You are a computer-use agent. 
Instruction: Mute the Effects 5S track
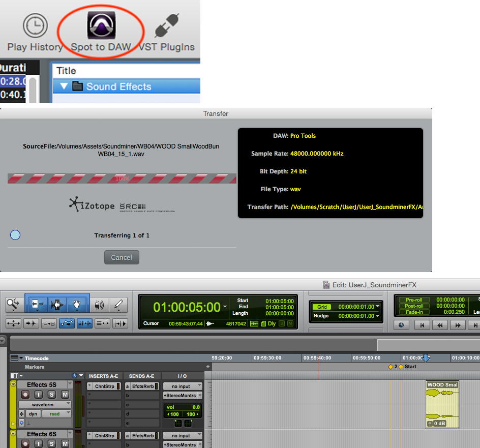[x=65, y=395]
